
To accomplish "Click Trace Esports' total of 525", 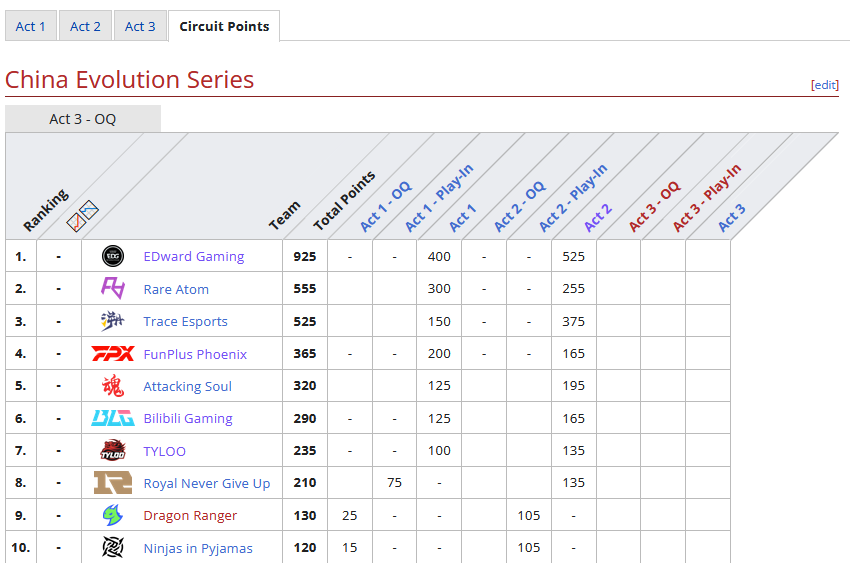I will tap(305, 322).
